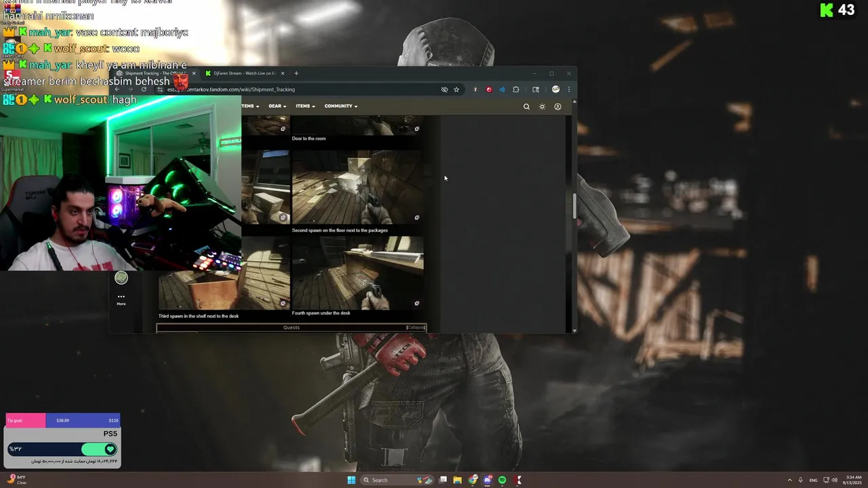Expand the ITEMS navigation dropdown
The height and width of the screenshot is (488, 868).
[x=305, y=106]
